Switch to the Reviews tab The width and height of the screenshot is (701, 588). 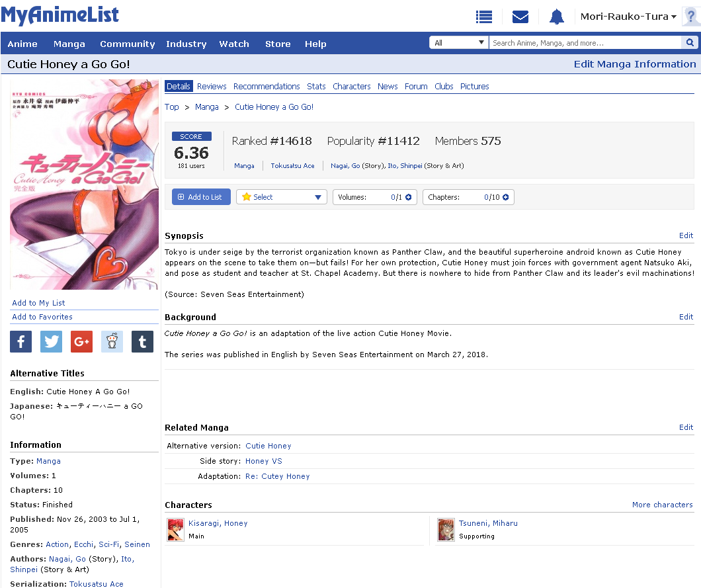click(212, 86)
